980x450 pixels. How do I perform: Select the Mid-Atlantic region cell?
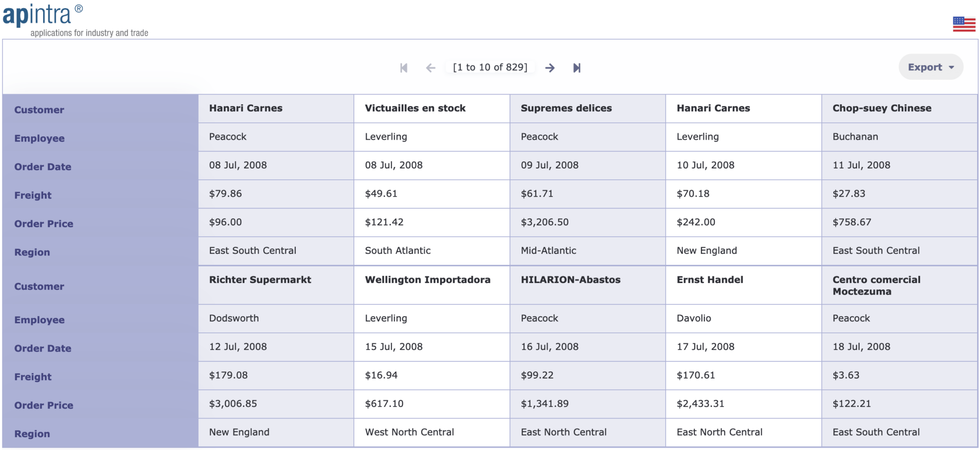(x=588, y=251)
